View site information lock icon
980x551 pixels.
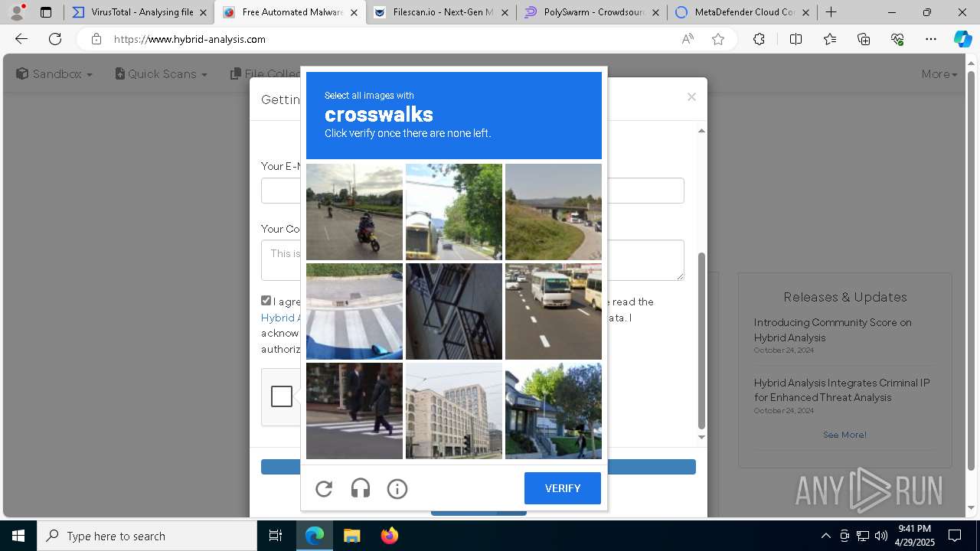tap(96, 39)
